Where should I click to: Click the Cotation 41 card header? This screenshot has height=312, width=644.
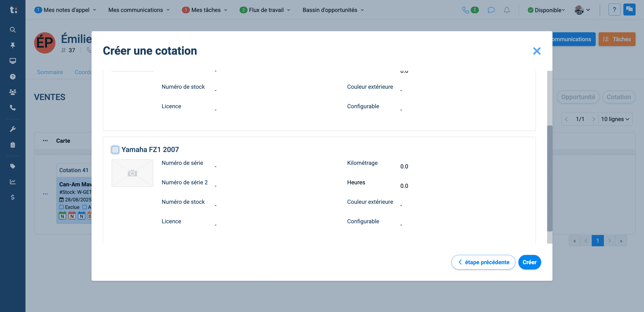[x=74, y=170]
